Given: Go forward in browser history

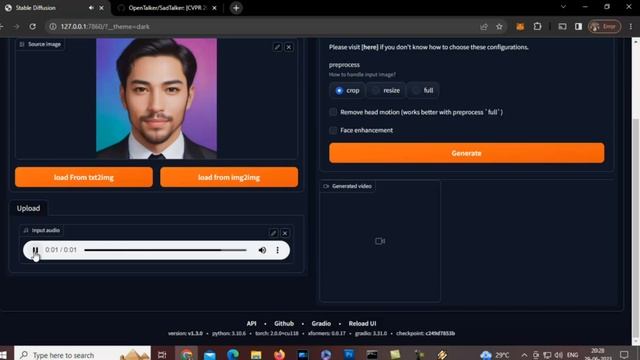Looking at the screenshot, I should 16,27.
